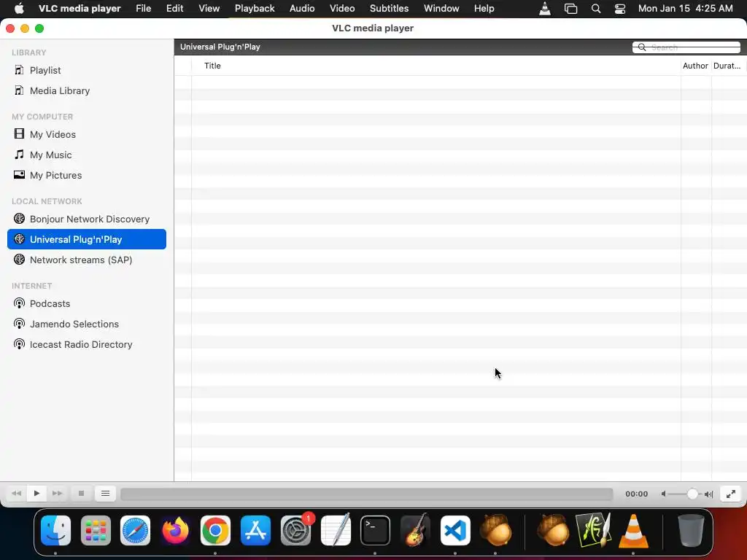Open Spotlight search in menu bar
747x560 pixels.
pos(596,9)
